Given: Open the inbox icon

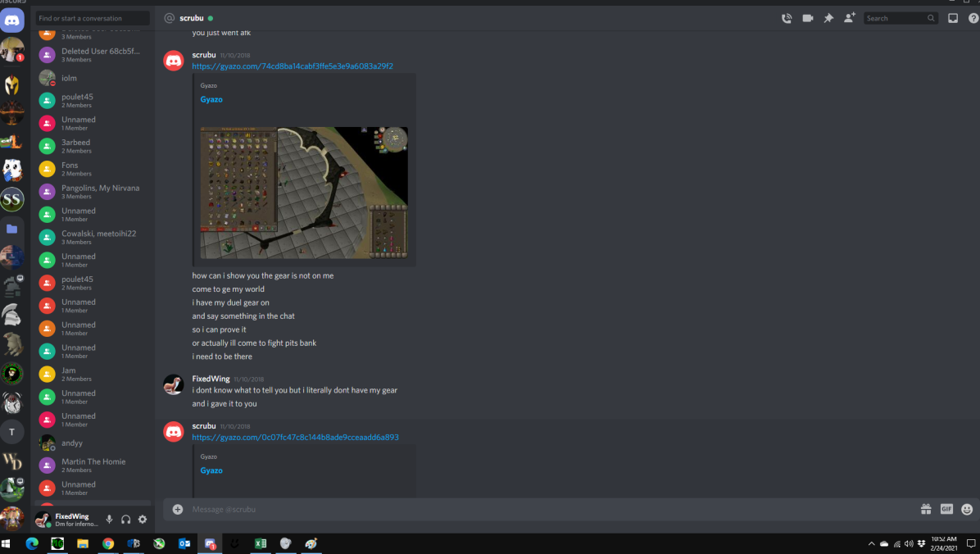Looking at the screenshot, I should pos(952,18).
